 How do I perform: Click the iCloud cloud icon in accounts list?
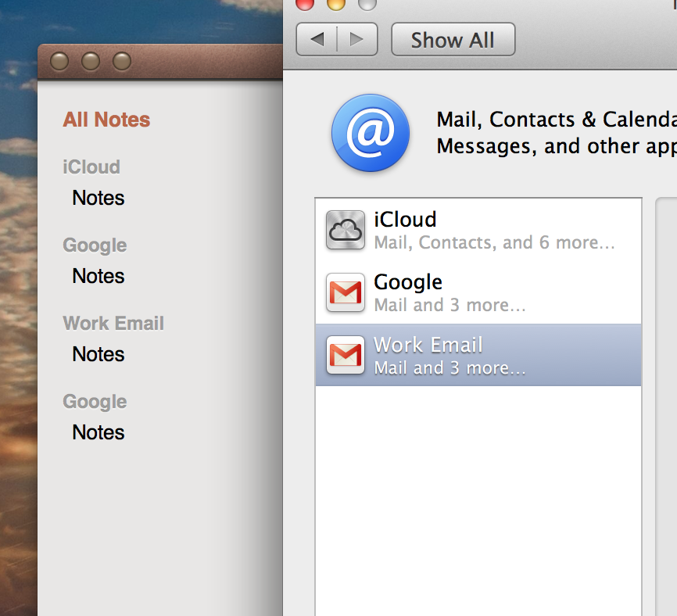coord(346,230)
